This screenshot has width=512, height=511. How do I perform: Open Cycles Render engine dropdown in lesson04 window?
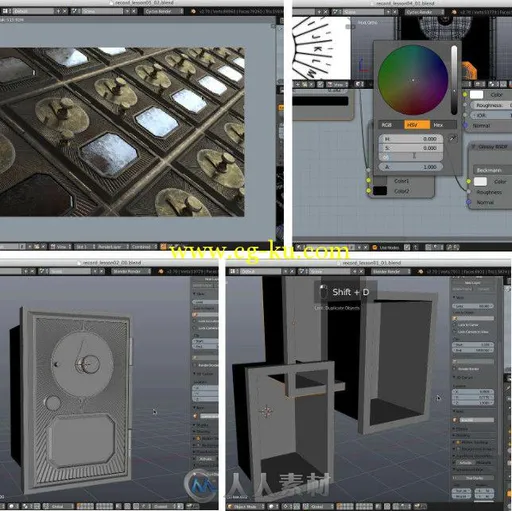point(425,12)
